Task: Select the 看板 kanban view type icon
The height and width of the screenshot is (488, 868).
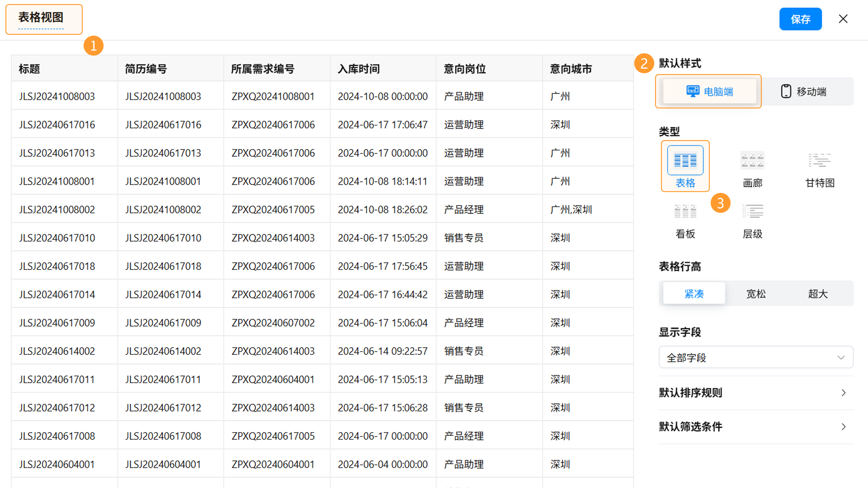Action: 685,211
